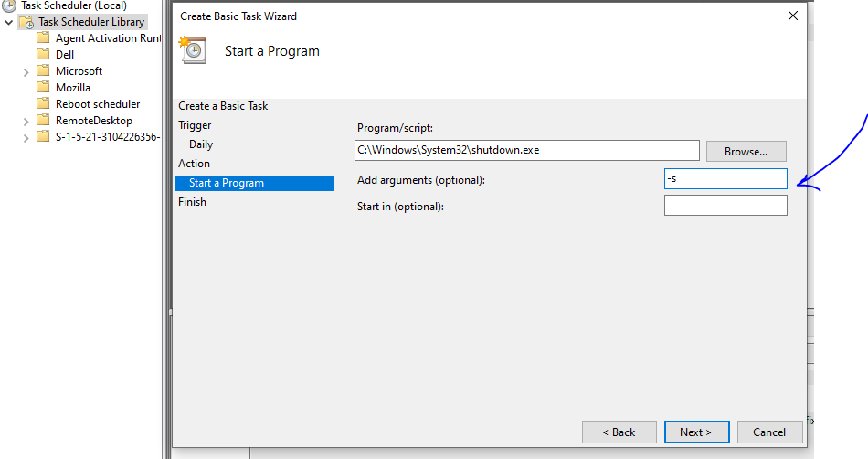Viewport: 868px width, 459px height.
Task: Expand the S-1-5-21-3104226356 folder chevron
Action: (x=26, y=138)
